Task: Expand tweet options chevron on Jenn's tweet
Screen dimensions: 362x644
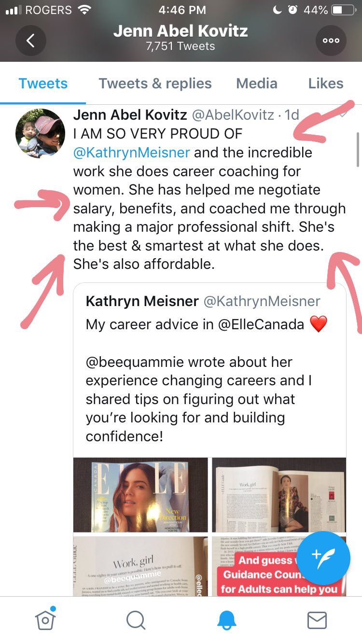Action: [343, 115]
